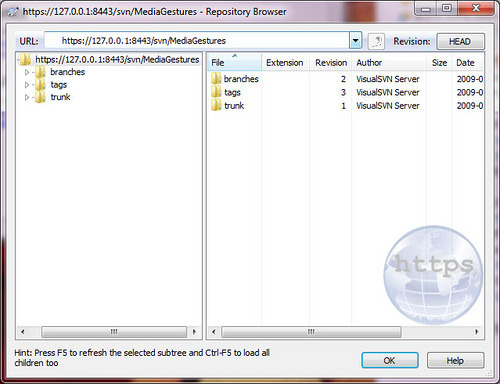Click the date cell in tags row

click(470, 92)
